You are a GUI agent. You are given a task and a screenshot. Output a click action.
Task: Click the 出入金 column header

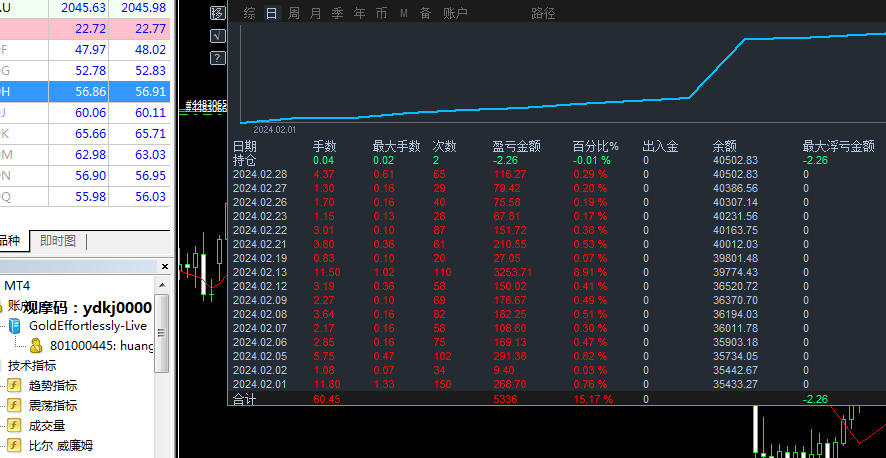coord(661,147)
